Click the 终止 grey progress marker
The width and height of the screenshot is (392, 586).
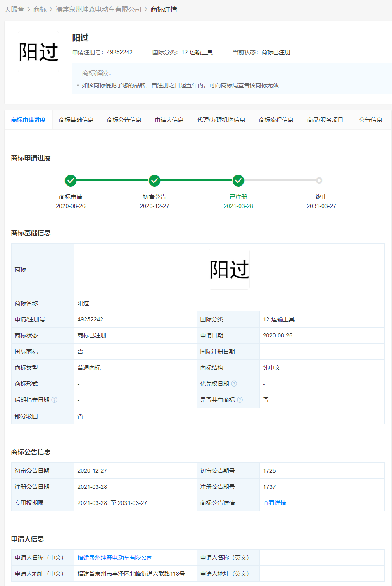(319, 180)
